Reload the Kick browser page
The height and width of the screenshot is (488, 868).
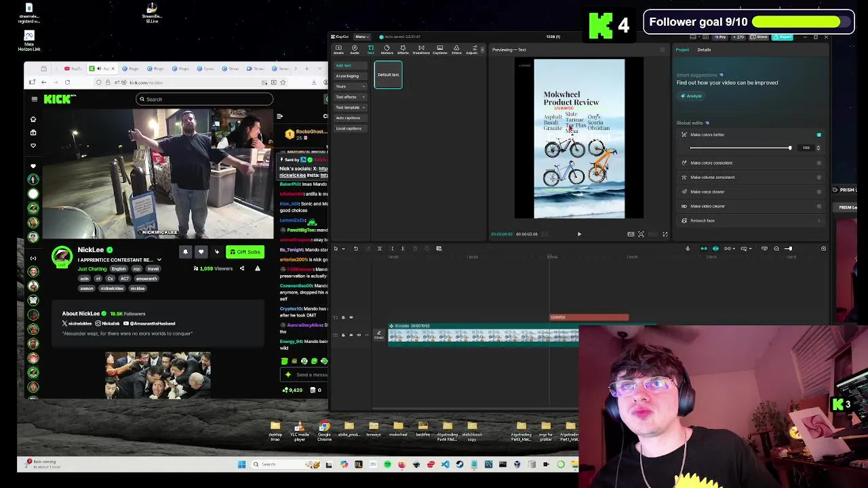(67, 83)
